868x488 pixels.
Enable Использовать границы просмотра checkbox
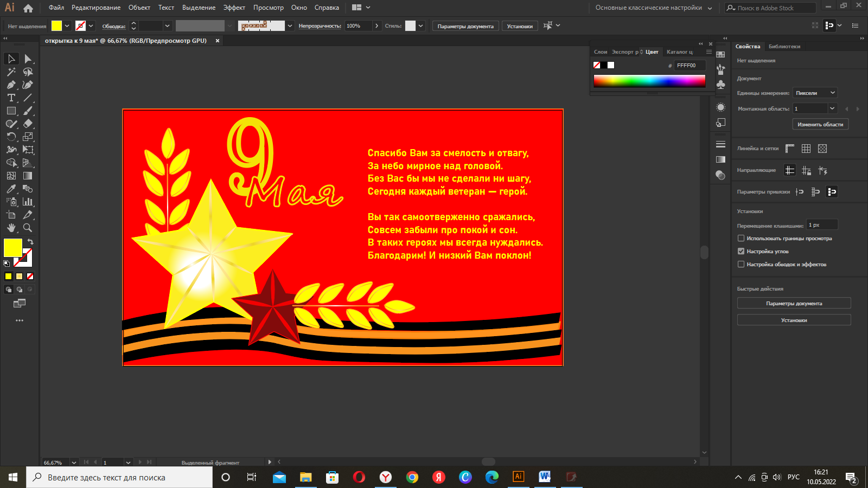pos(741,238)
